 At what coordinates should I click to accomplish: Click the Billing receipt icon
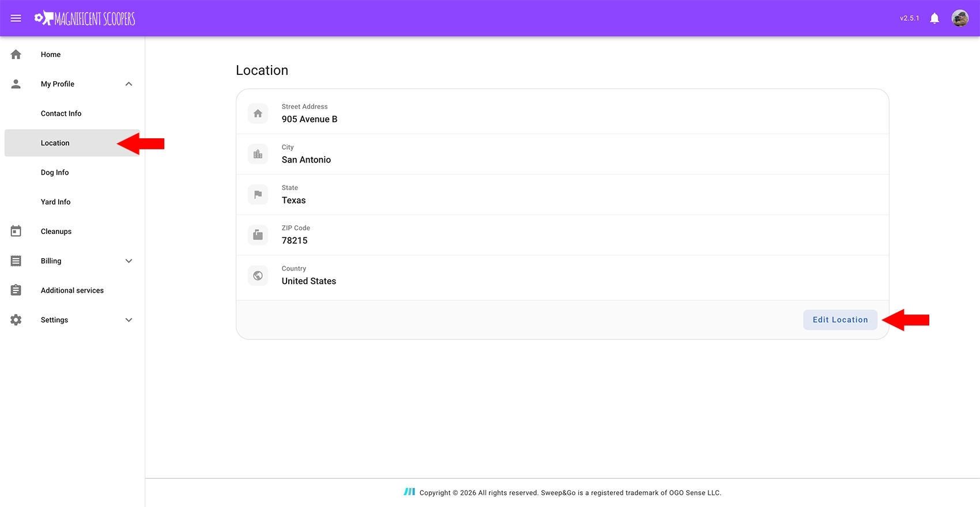tap(16, 261)
